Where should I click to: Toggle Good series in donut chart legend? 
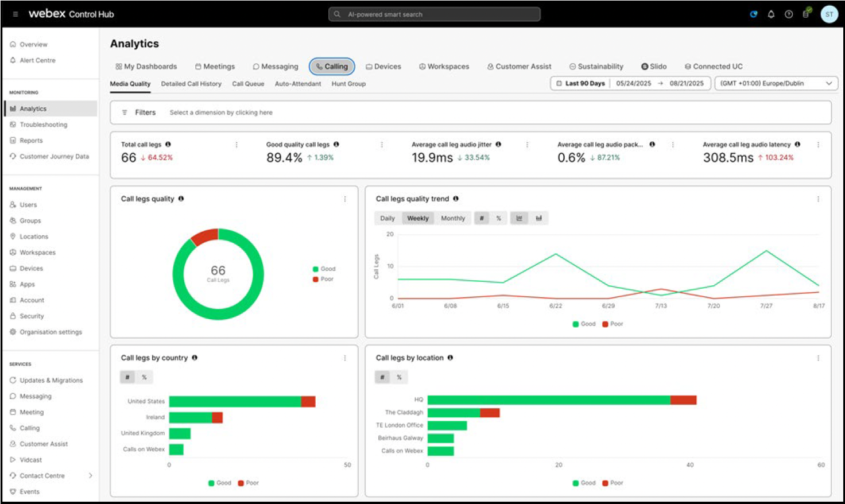pos(324,269)
